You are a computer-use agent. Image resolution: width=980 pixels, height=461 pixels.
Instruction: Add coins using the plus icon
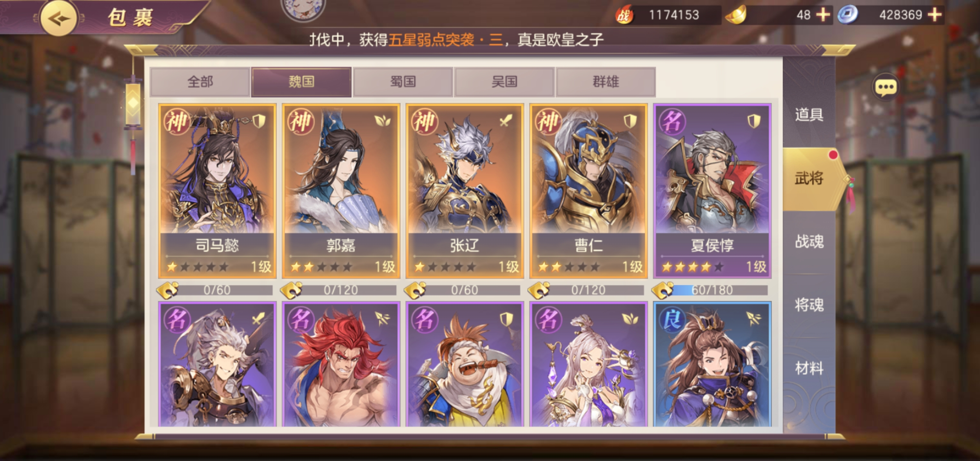935,15
